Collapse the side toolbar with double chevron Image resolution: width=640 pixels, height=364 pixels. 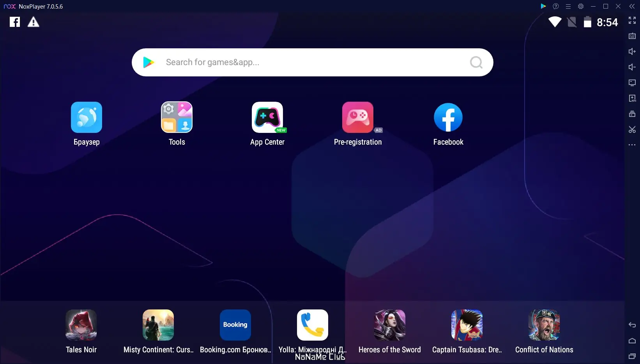click(632, 6)
